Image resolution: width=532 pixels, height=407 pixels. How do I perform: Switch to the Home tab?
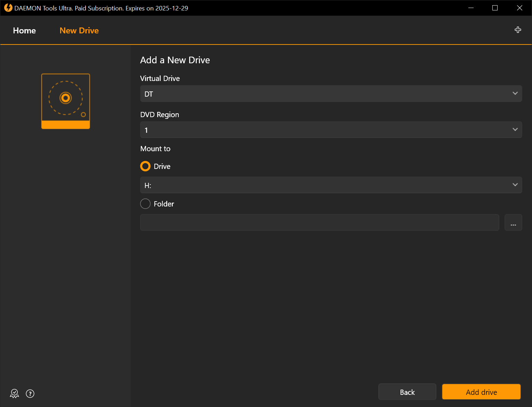pyautogui.click(x=24, y=30)
